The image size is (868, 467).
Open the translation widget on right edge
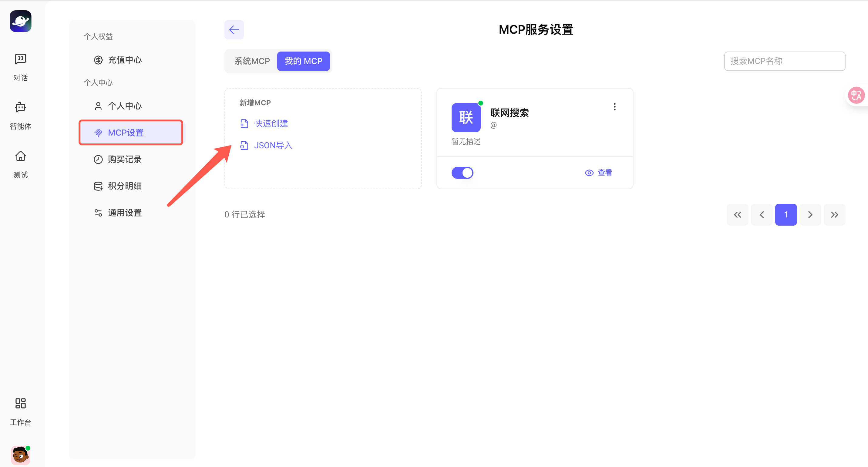point(856,95)
